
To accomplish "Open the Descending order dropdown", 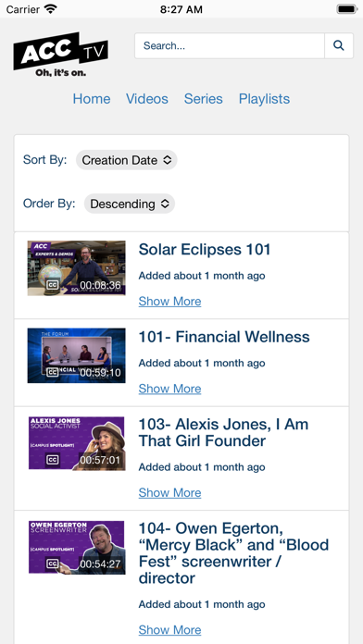I will click(130, 204).
